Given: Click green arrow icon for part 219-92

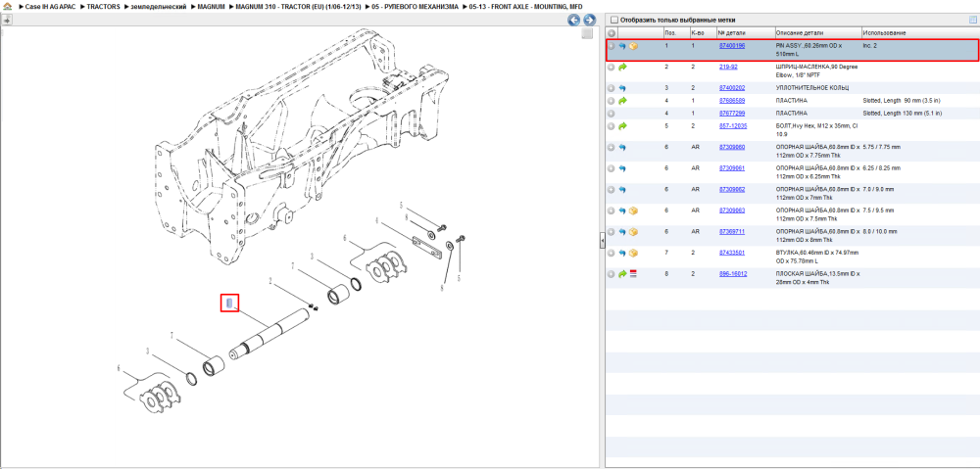Looking at the screenshot, I should (x=622, y=67).
